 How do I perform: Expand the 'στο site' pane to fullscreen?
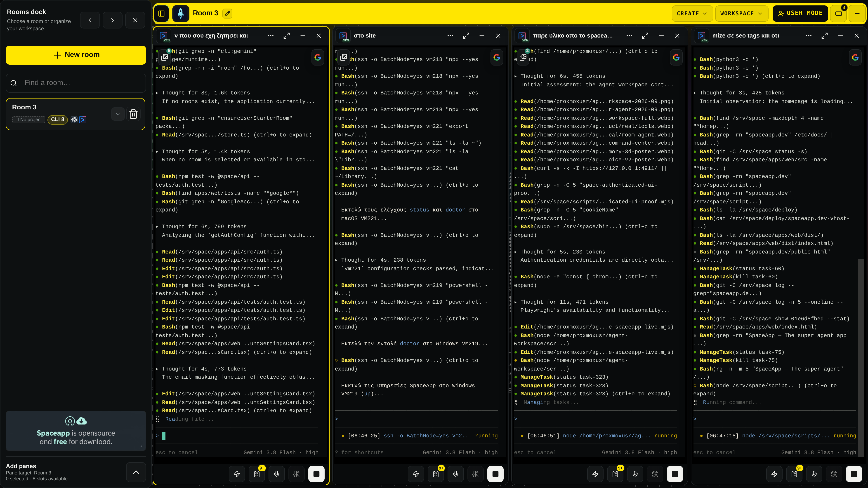(x=466, y=36)
